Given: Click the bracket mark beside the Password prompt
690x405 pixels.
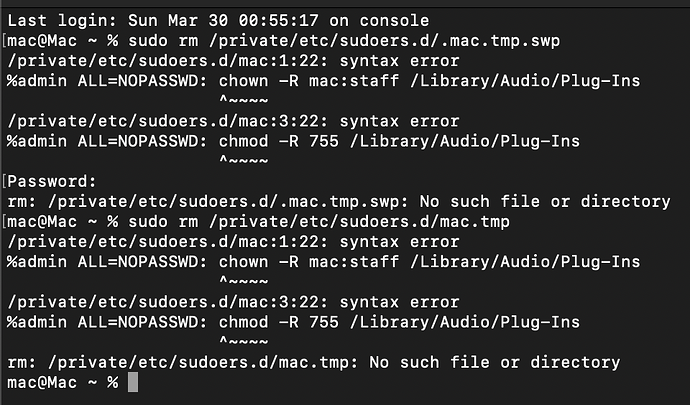Looking at the screenshot, I should pyautogui.click(x=4, y=181).
